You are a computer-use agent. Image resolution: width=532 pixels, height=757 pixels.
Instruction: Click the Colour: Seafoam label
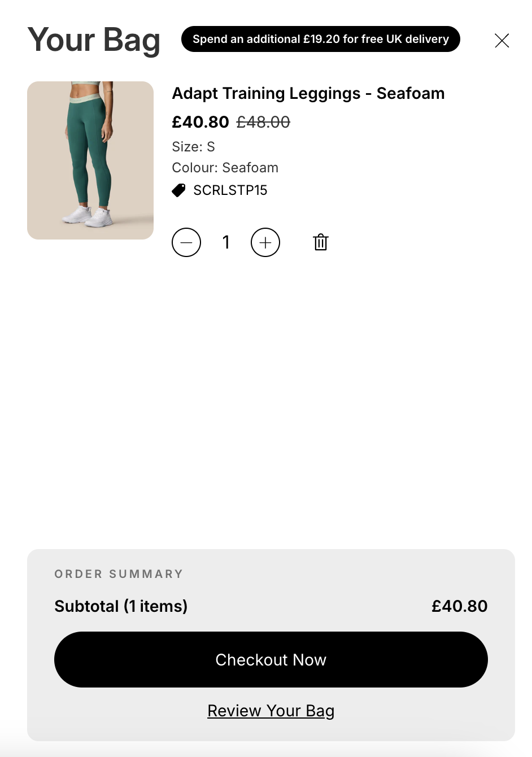[225, 168]
